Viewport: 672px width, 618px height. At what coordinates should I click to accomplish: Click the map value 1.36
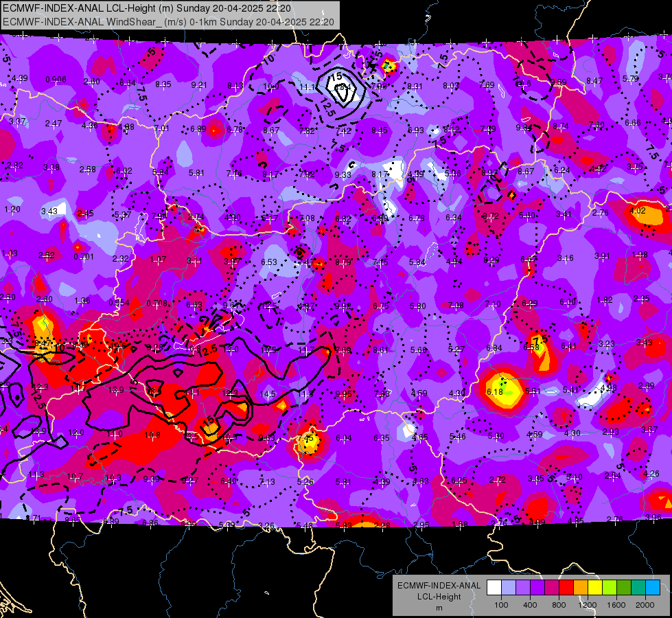(82, 301)
